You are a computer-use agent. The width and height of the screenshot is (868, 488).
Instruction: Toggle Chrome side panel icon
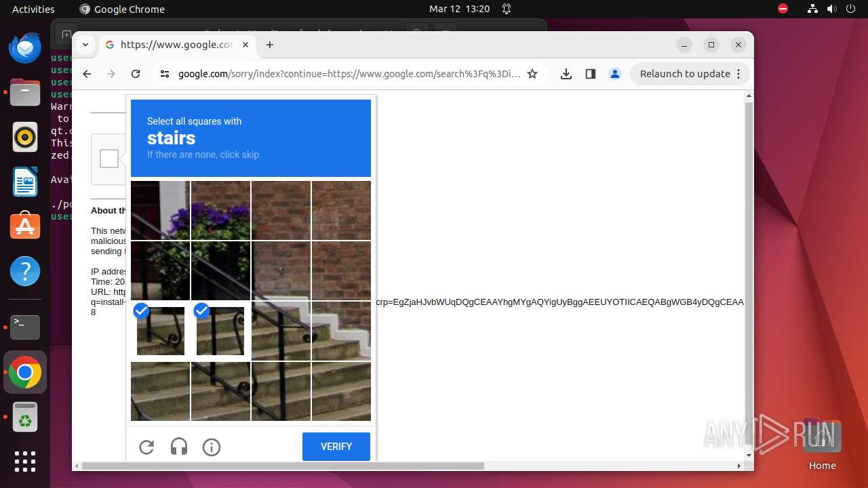tap(591, 74)
